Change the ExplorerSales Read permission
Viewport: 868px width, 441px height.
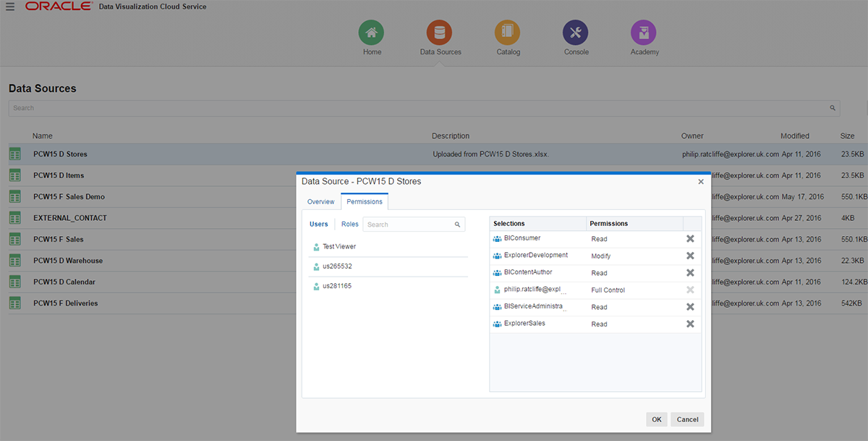point(599,324)
